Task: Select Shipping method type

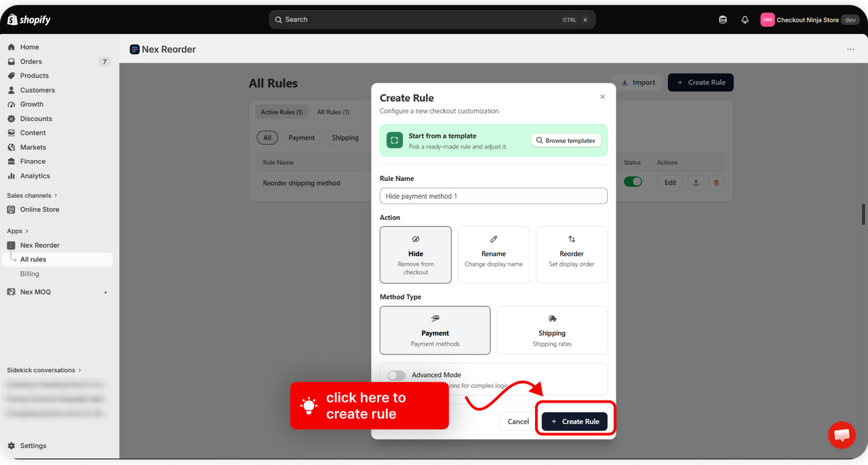Action: (552, 330)
